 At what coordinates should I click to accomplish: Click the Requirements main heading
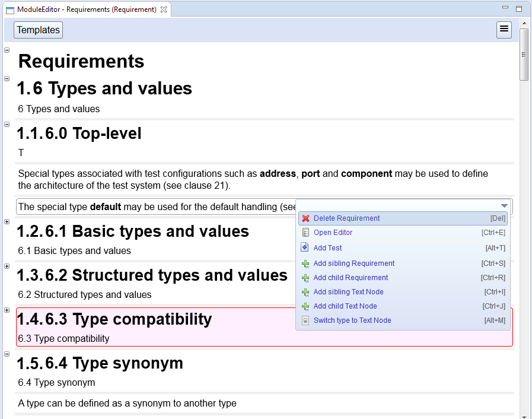[81, 62]
